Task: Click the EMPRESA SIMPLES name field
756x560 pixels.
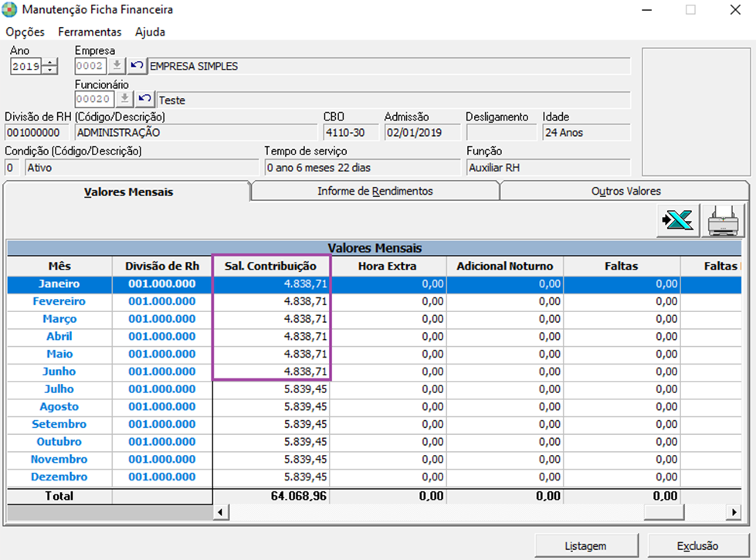Action: [x=388, y=66]
